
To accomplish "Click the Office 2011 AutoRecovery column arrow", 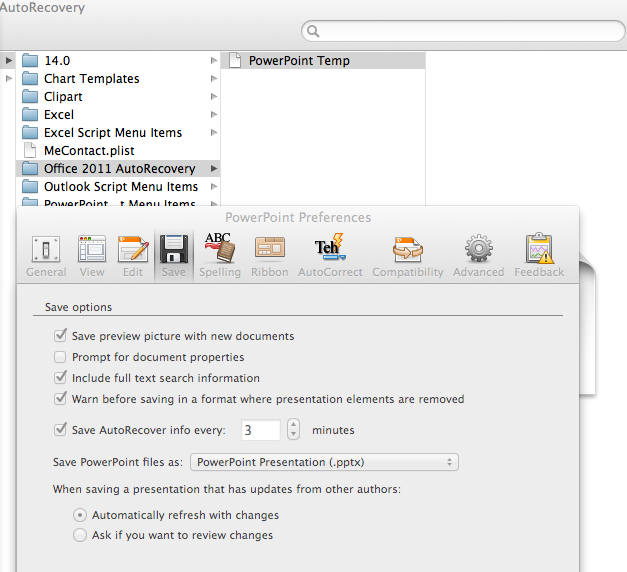I will (214, 169).
